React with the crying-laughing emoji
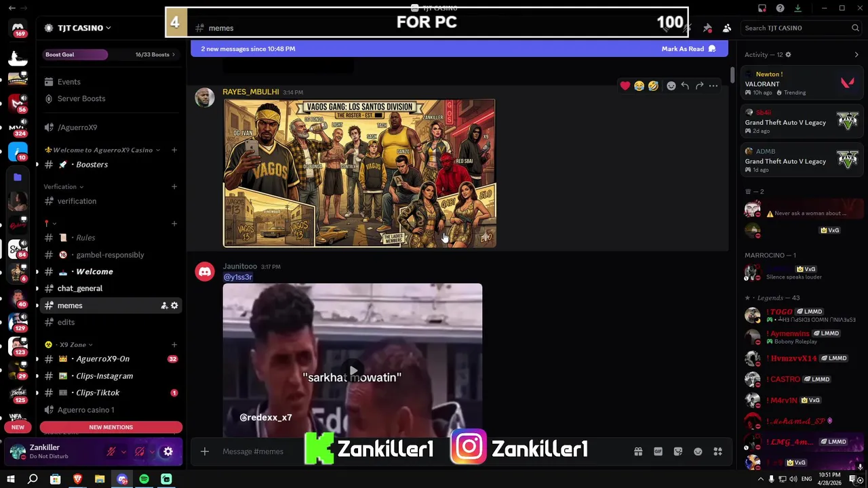 tap(639, 86)
